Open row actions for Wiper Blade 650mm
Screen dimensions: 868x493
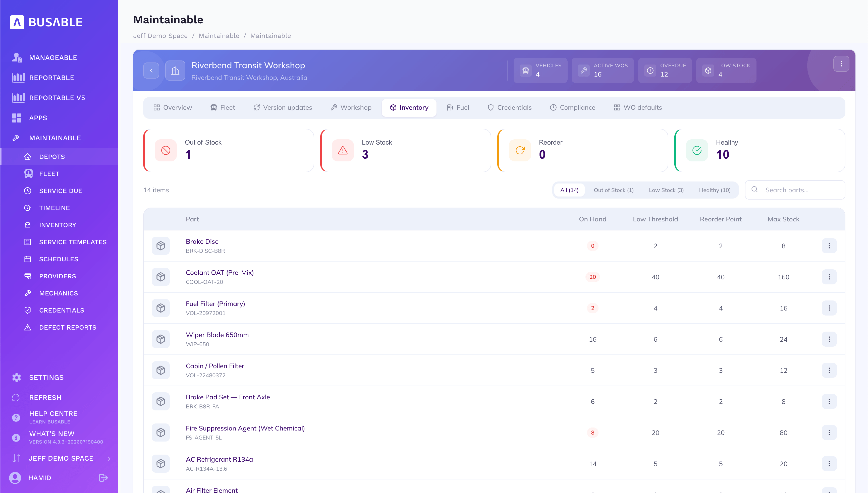[x=829, y=339]
